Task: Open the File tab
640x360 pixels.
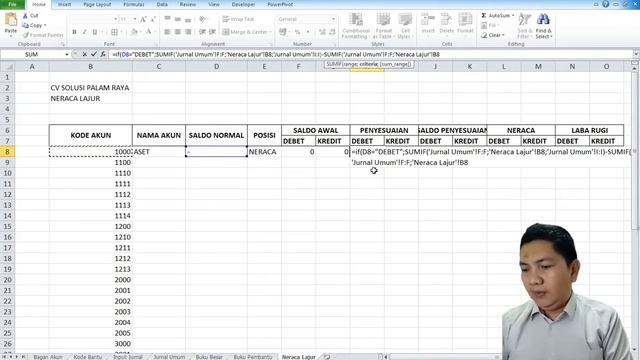Action: pos(13,4)
